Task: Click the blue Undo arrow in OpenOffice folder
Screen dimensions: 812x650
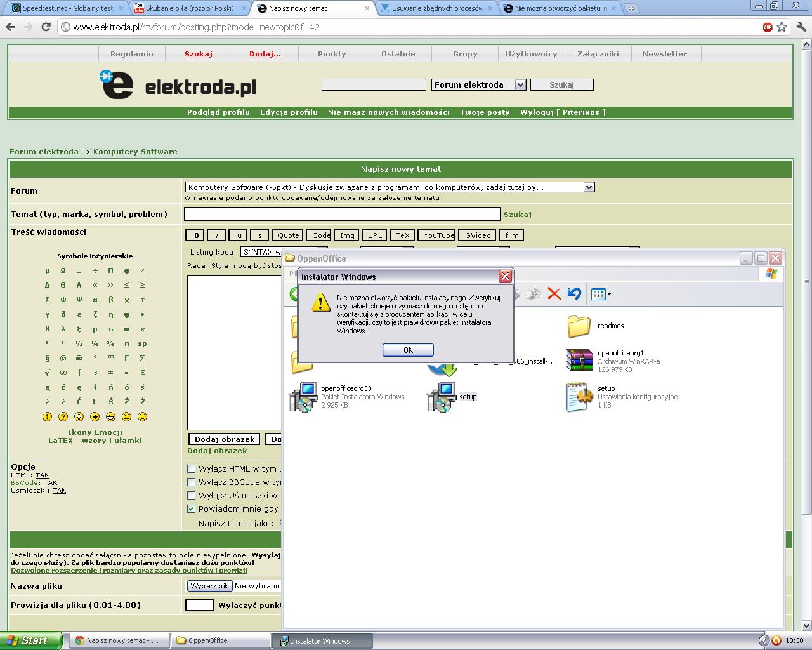Action: (574, 294)
